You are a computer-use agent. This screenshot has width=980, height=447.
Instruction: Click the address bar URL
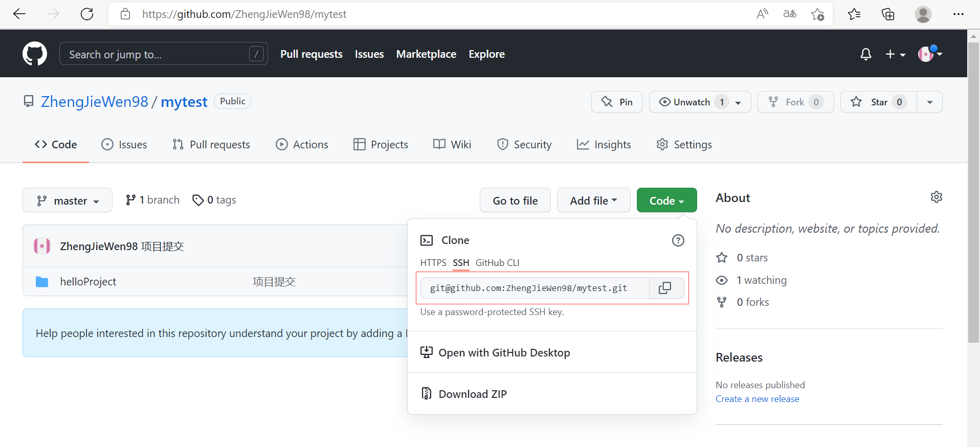244,14
